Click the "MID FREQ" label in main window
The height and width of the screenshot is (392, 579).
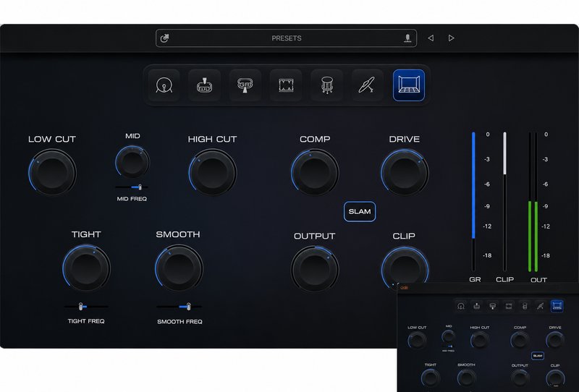pyautogui.click(x=132, y=199)
